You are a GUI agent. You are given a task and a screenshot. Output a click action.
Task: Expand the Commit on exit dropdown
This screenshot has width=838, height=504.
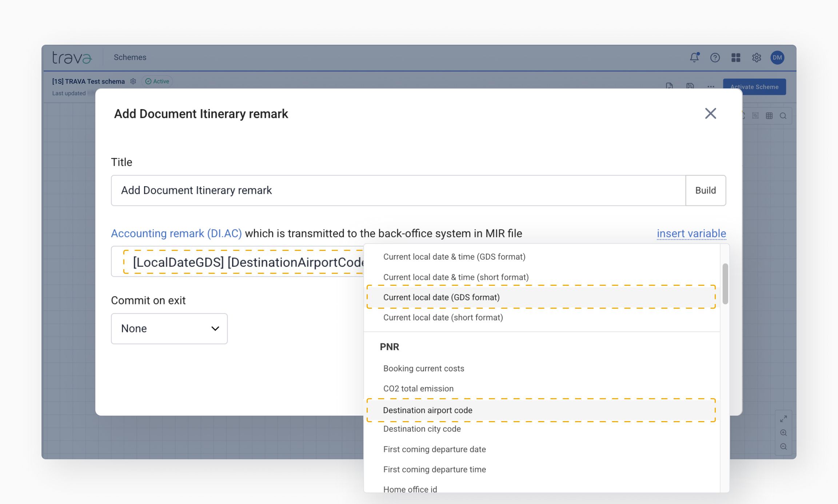[169, 328]
